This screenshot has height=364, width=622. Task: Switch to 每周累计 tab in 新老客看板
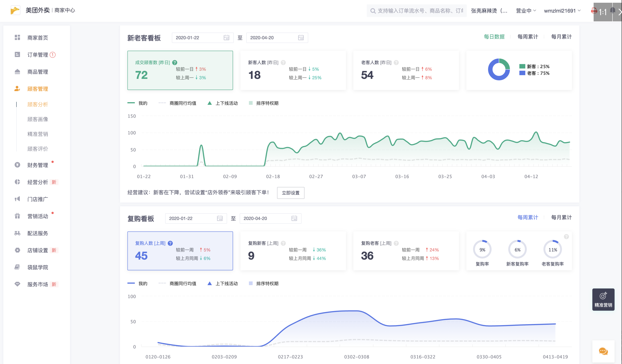coord(528,37)
